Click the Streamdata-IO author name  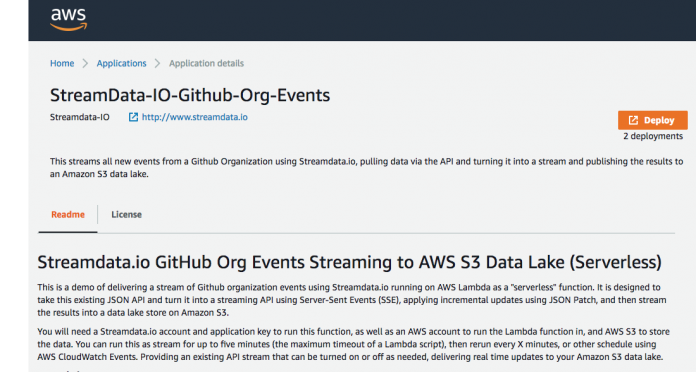[79, 117]
